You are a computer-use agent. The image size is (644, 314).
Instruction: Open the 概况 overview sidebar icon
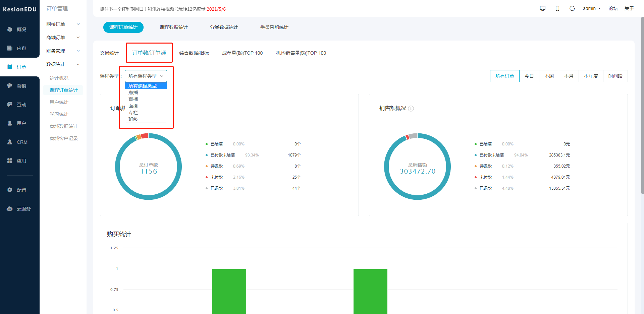click(x=10, y=29)
